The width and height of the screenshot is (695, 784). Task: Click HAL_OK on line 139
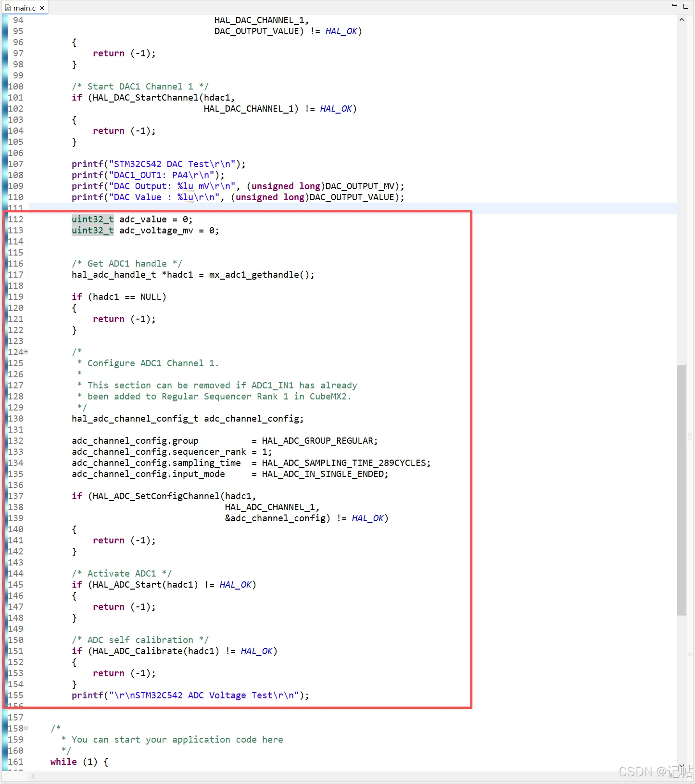[367, 518]
